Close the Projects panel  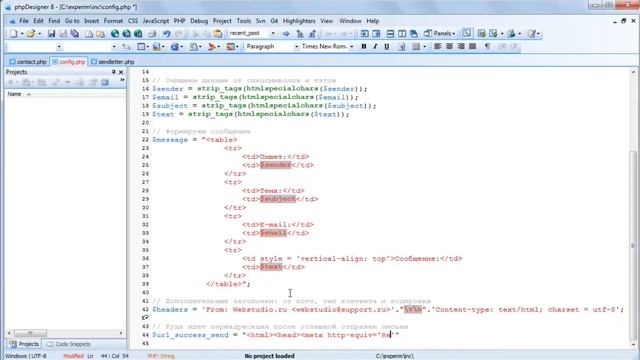(121, 72)
